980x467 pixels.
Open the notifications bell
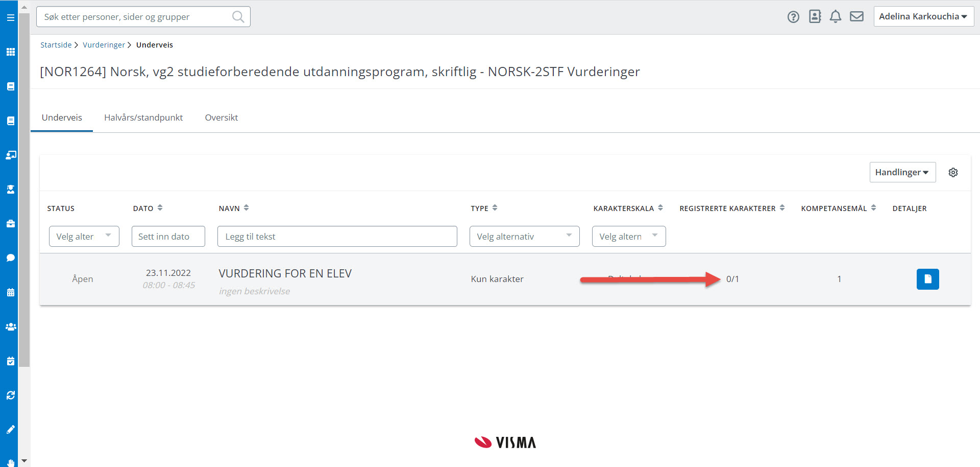835,17
